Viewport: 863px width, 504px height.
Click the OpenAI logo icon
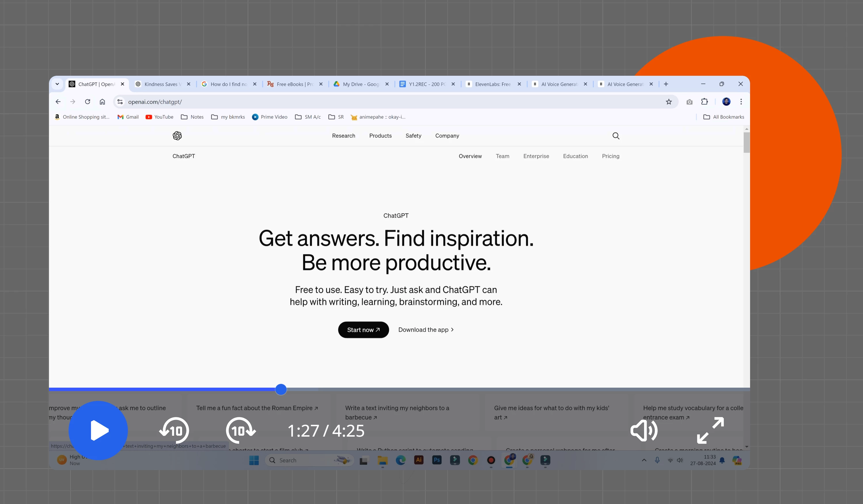(177, 136)
